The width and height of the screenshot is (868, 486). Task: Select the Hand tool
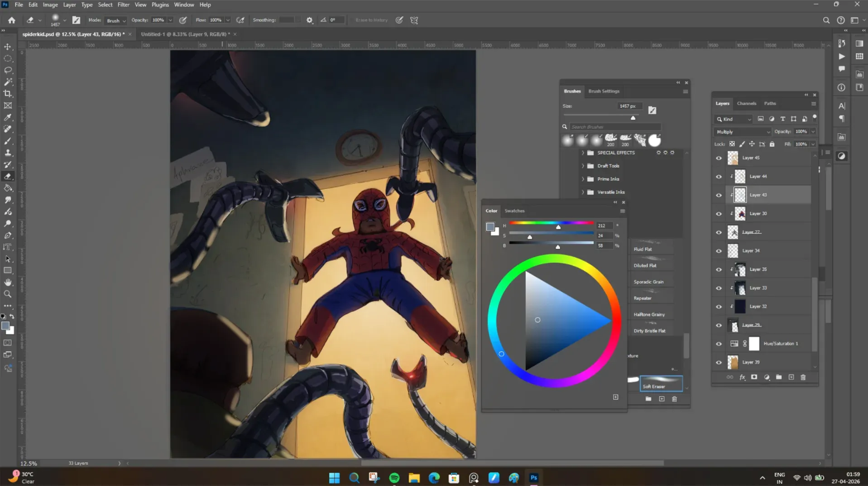[8, 282]
